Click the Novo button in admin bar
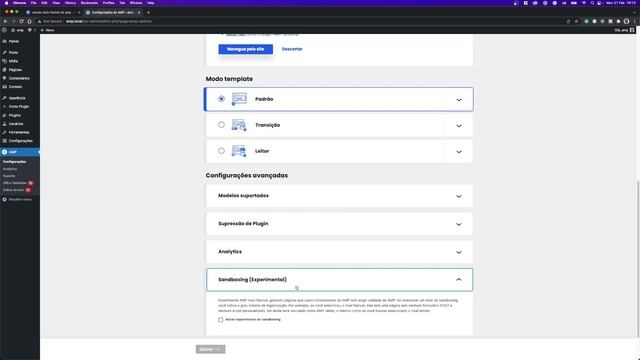 47,30
